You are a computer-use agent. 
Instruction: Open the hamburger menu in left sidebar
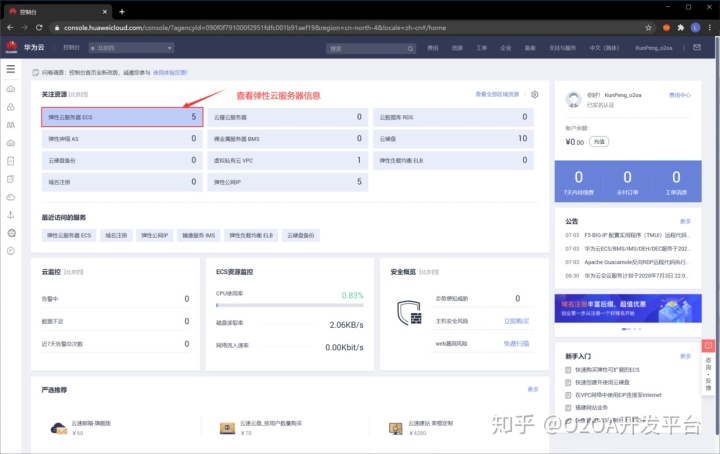tap(11, 69)
